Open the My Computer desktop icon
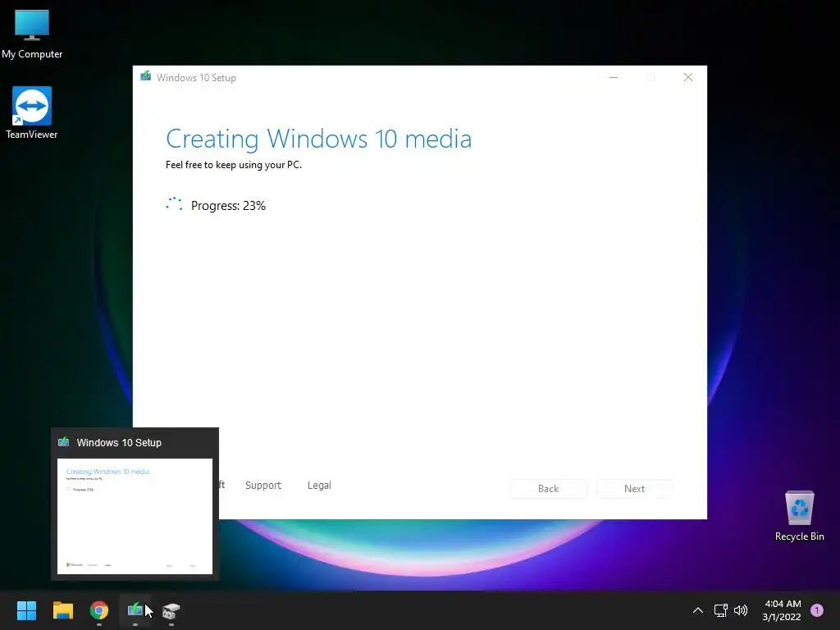Image resolution: width=840 pixels, height=630 pixels. tap(32, 34)
